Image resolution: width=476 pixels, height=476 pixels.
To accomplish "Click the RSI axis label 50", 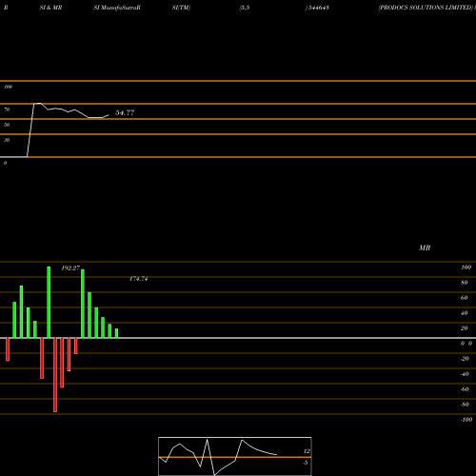I will tap(7, 125).
